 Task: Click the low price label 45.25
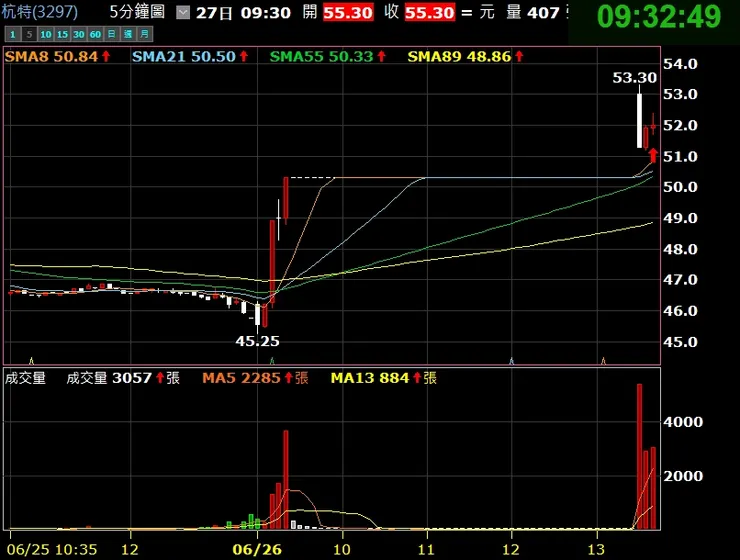(257, 341)
